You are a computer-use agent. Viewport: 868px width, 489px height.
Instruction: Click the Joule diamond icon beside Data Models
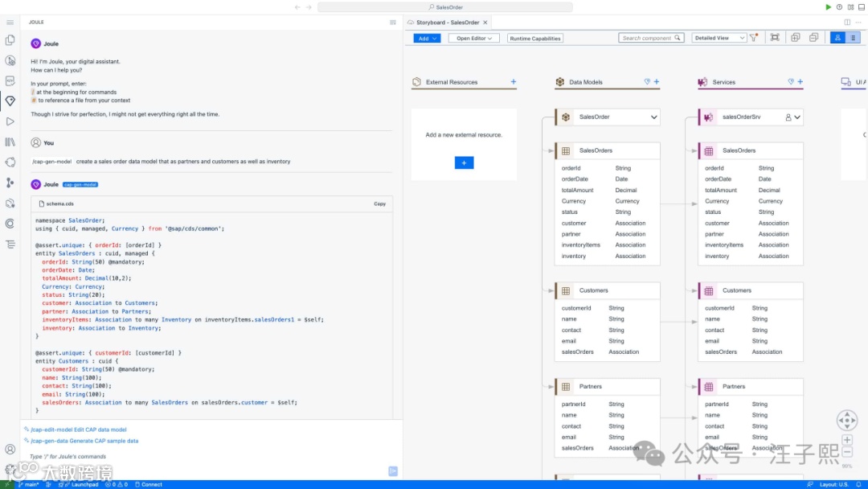click(647, 81)
